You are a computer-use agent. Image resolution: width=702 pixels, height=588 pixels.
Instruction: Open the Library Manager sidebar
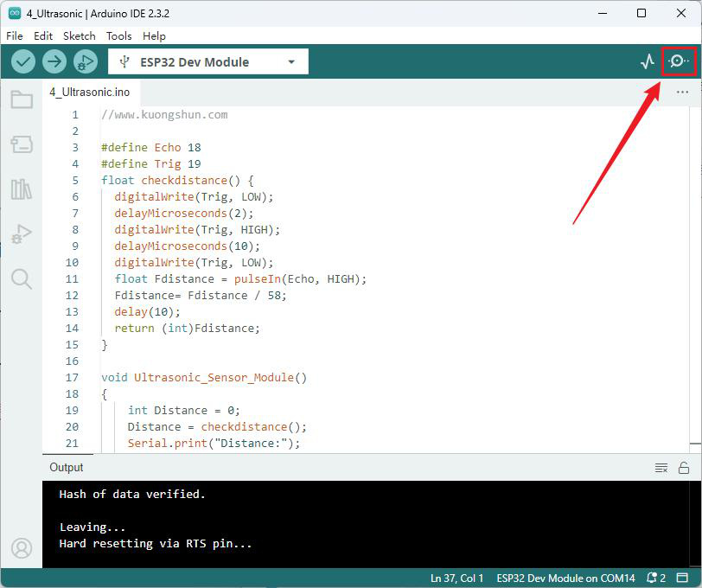tap(22, 189)
